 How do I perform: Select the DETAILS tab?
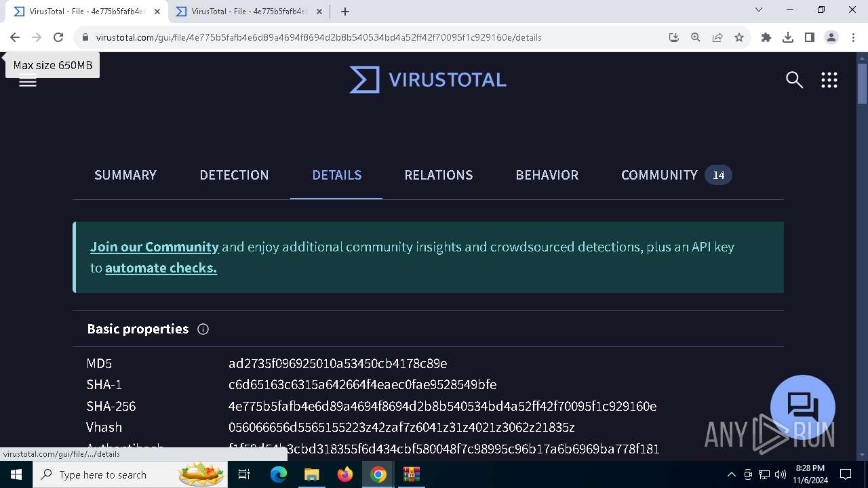pos(336,176)
